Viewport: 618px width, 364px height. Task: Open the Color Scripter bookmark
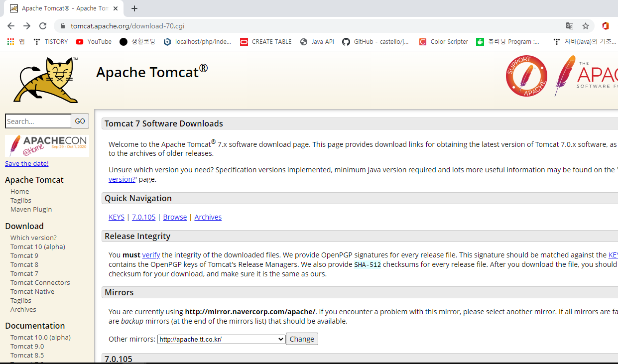[444, 42]
